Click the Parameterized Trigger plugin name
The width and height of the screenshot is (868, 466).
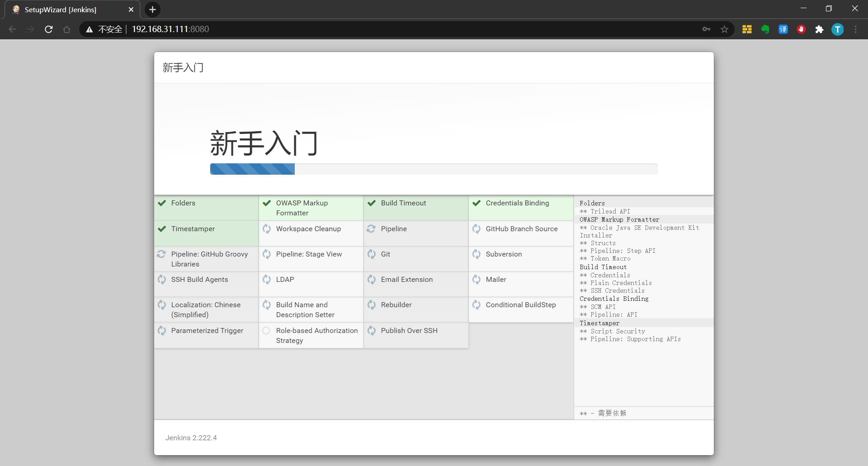[x=207, y=331]
